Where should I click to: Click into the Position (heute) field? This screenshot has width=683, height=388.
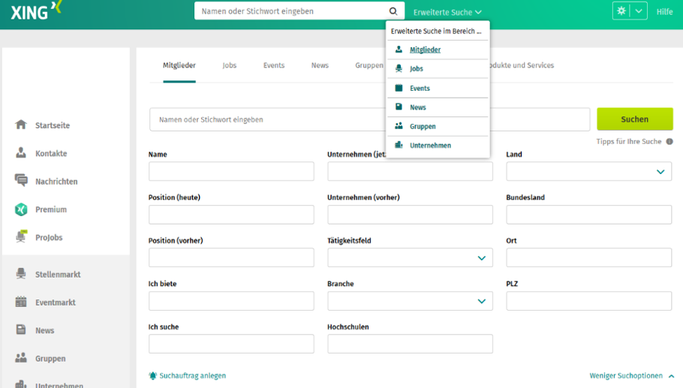(x=231, y=214)
